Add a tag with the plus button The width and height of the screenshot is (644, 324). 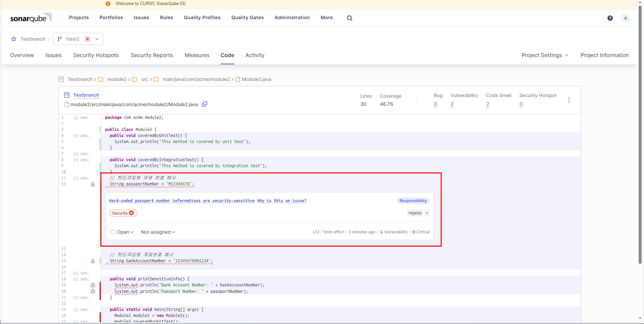click(427, 213)
